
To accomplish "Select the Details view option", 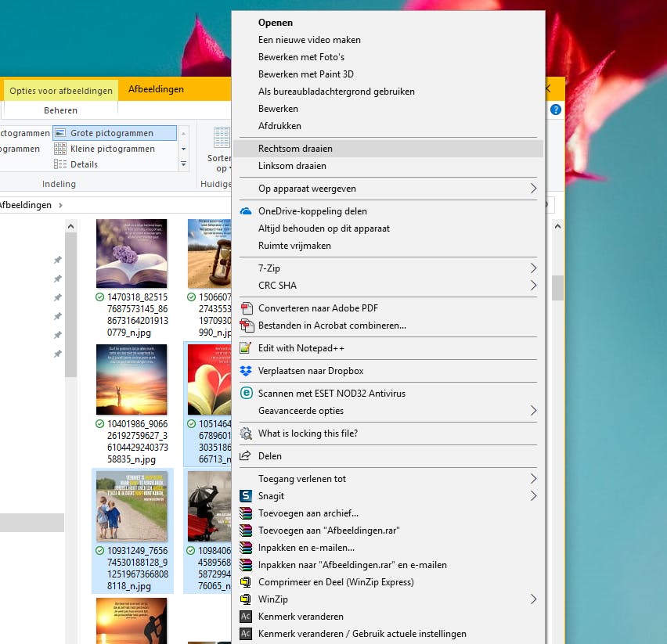I will click(84, 164).
